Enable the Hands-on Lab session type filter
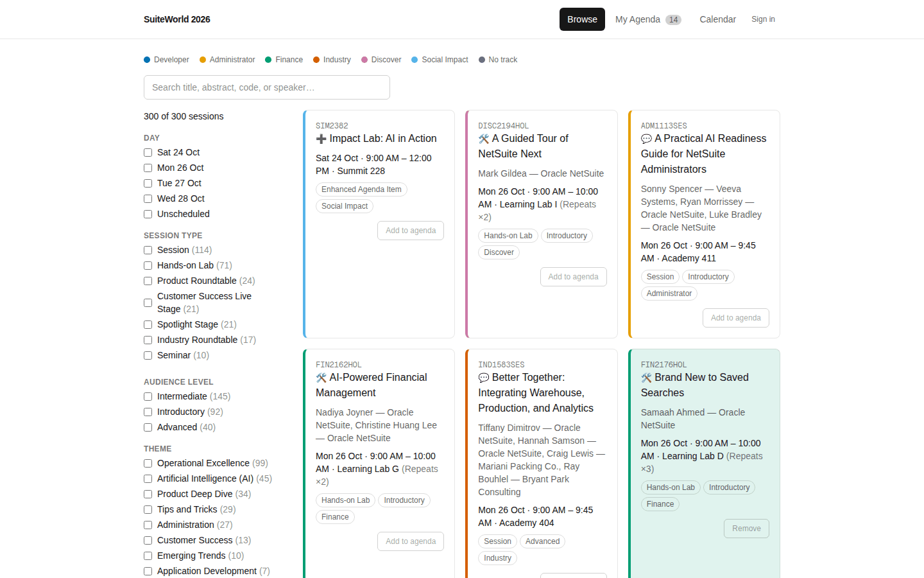Viewport: 924px width, 578px height. pyautogui.click(x=148, y=266)
